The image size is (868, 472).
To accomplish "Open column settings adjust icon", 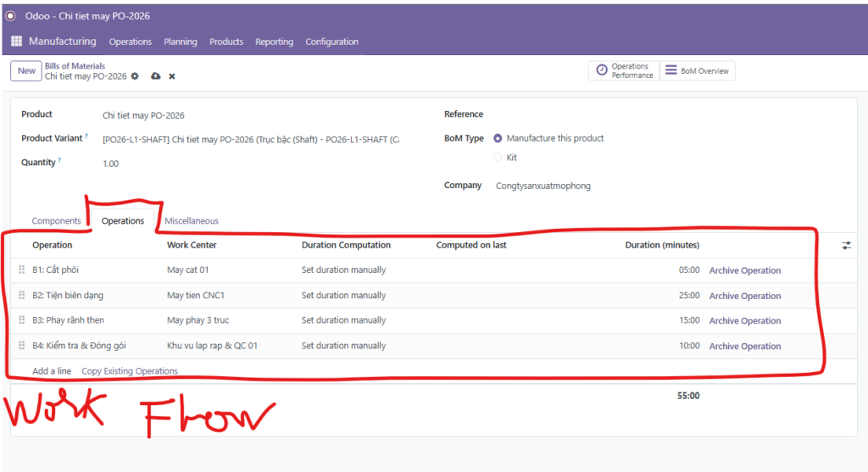I will (x=846, y=245).
